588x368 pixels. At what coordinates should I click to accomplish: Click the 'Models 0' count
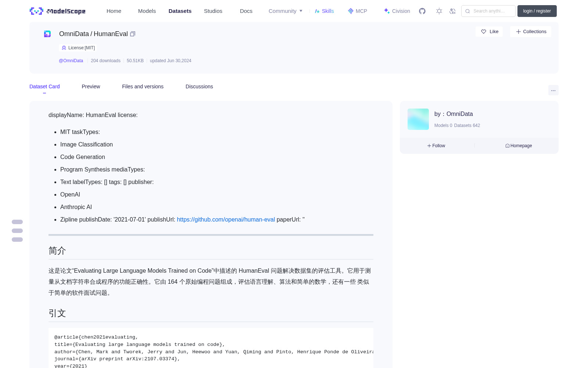(443, 125)
